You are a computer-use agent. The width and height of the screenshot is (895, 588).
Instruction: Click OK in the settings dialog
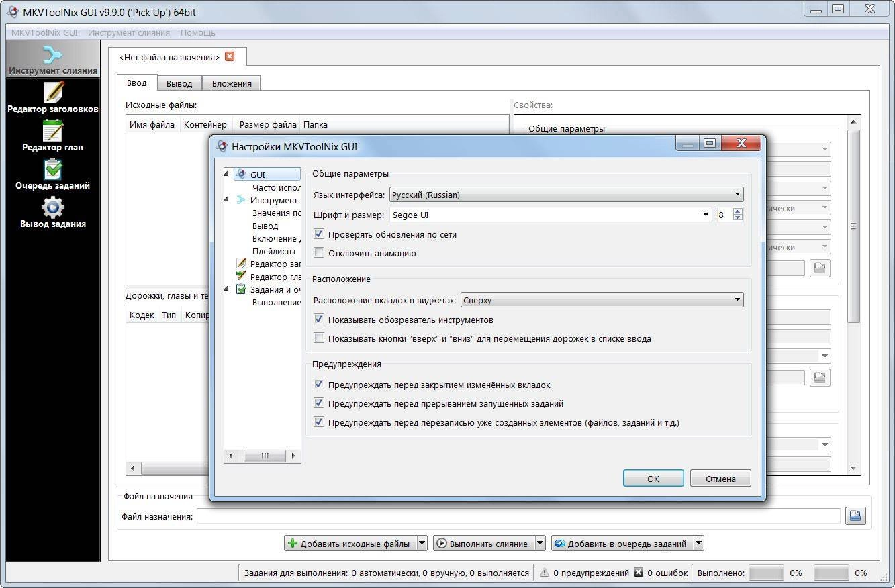[x=653, y=479]
